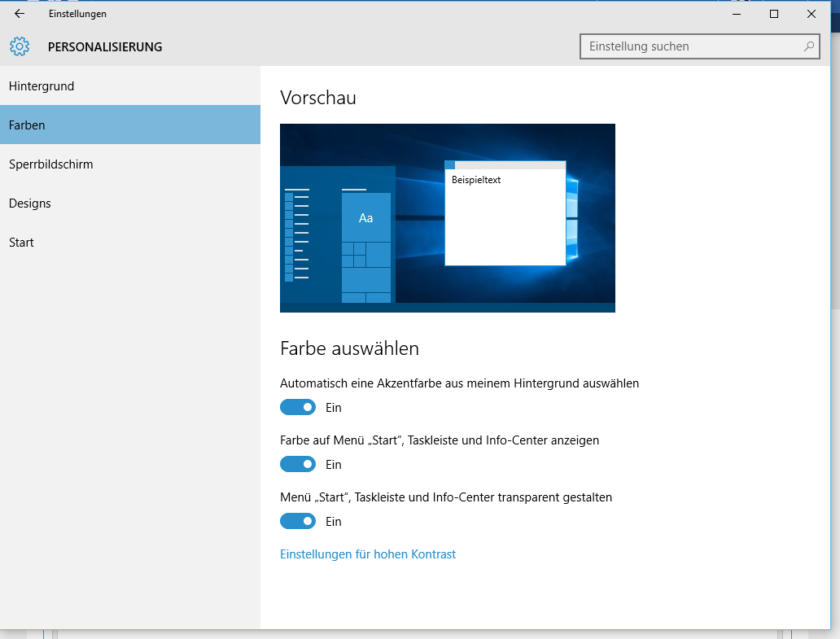This screenshot has height=639, width=840.
Task: Click the Farbe auswählen heading
Action: [349, 348]
